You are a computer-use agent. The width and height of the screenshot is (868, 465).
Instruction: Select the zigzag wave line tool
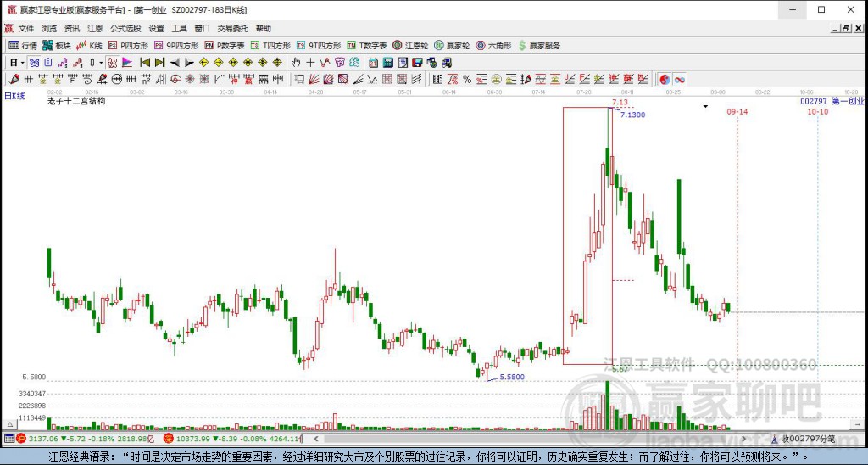point(372,79)
